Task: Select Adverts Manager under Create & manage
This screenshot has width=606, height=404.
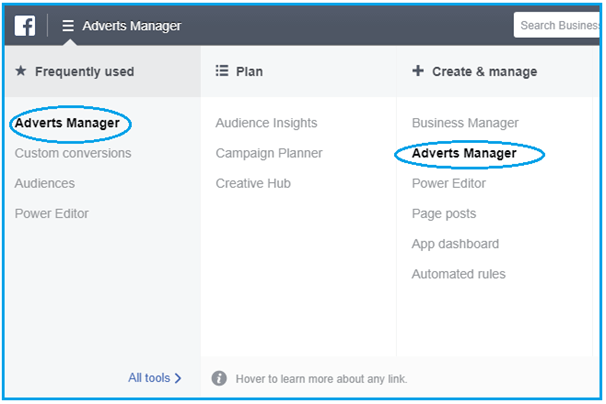Action: (x=464, y=153)
